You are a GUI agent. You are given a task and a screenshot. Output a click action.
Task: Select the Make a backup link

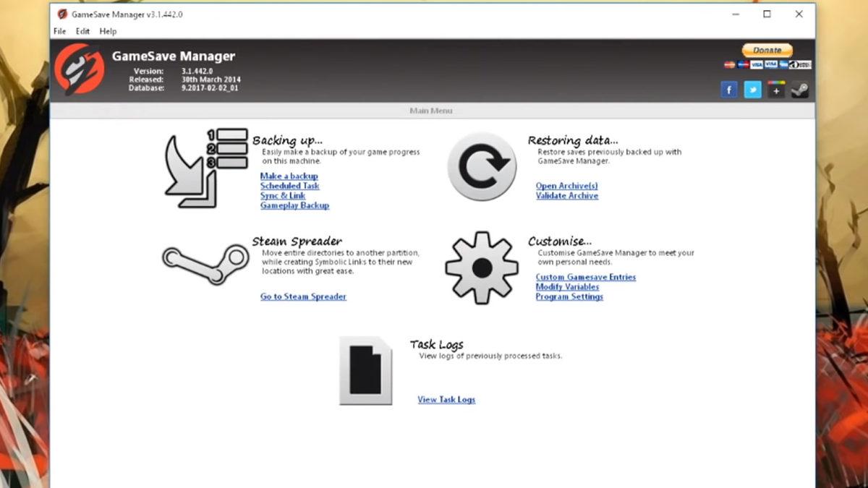pos(289,176)
